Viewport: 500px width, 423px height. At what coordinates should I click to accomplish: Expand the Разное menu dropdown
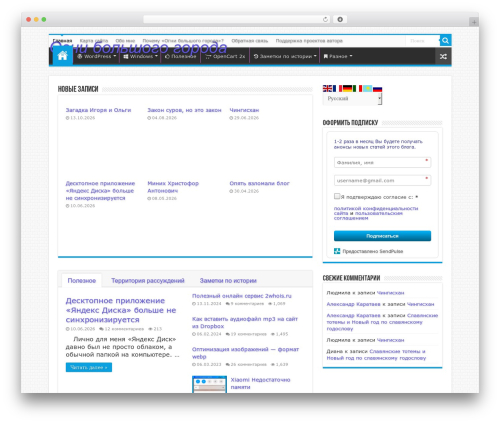338,56
